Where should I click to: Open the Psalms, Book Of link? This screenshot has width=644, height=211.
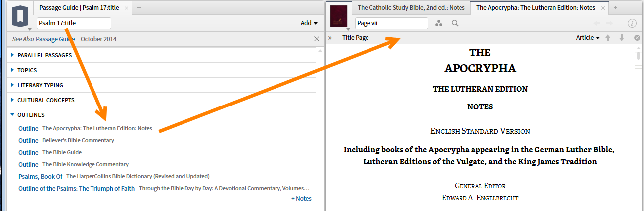tap(40, 176)
